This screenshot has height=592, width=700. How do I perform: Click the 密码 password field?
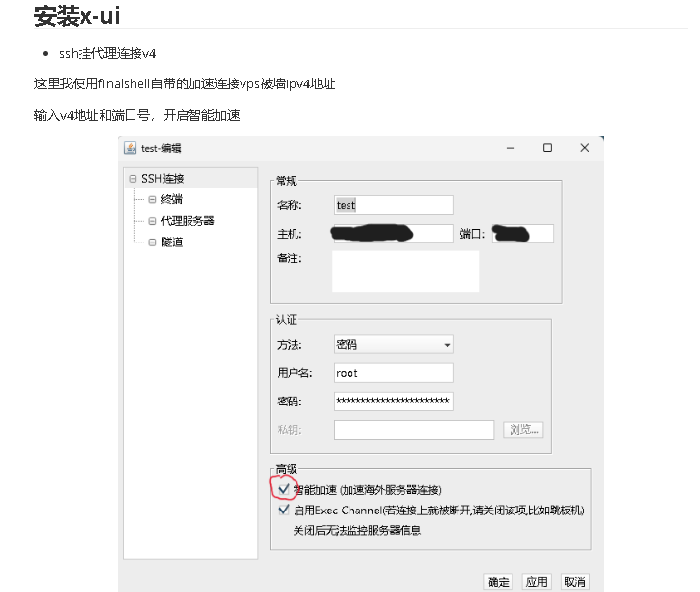click(x=394, y=401)
